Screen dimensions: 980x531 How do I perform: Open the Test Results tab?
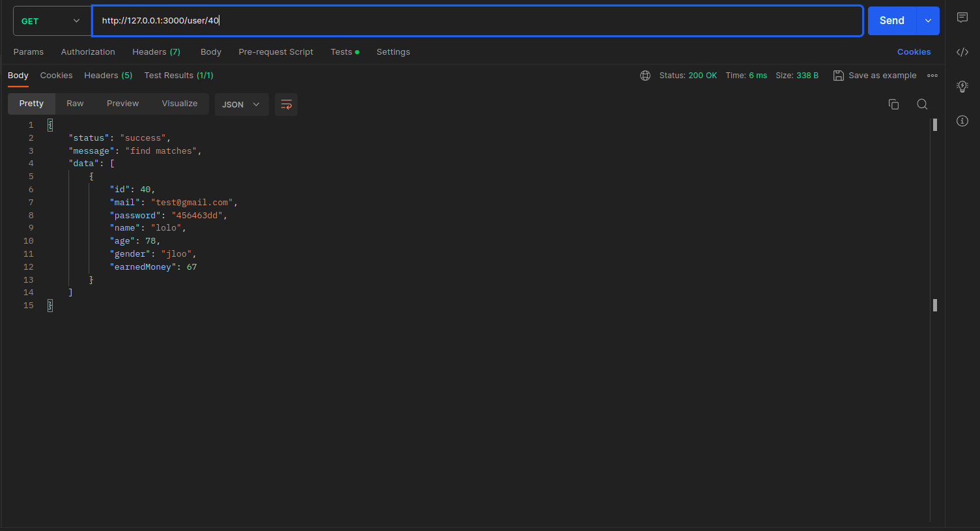[178, 76]
